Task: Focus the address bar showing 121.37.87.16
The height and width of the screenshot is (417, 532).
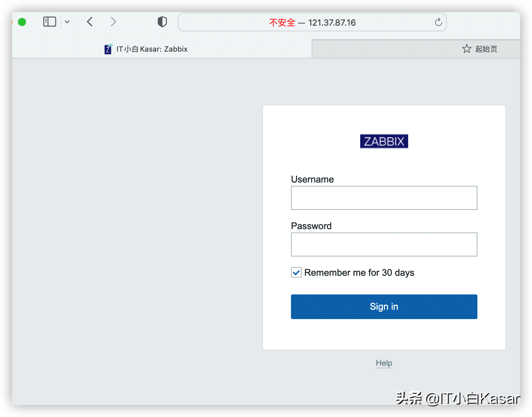Action: pos(312,22)
